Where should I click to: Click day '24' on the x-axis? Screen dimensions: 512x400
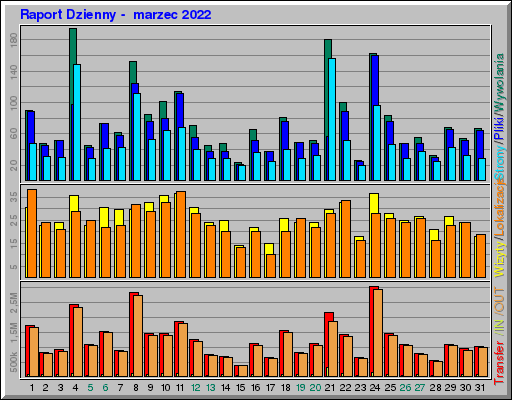point(375,388)
